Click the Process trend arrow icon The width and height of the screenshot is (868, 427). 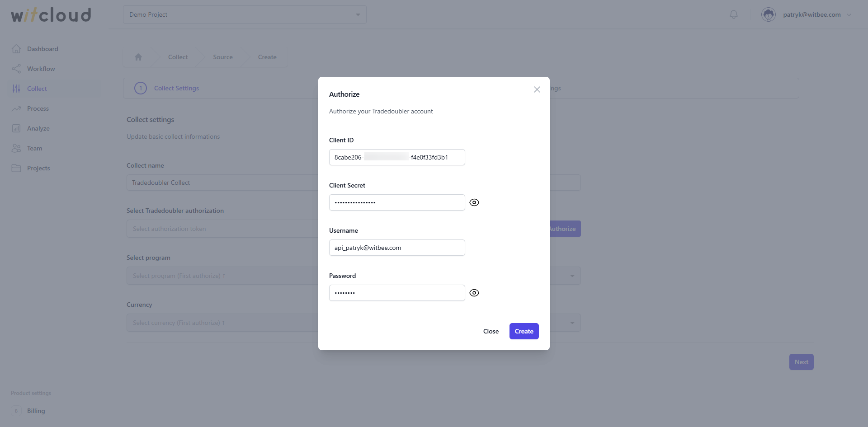click(x=16, y=108)
